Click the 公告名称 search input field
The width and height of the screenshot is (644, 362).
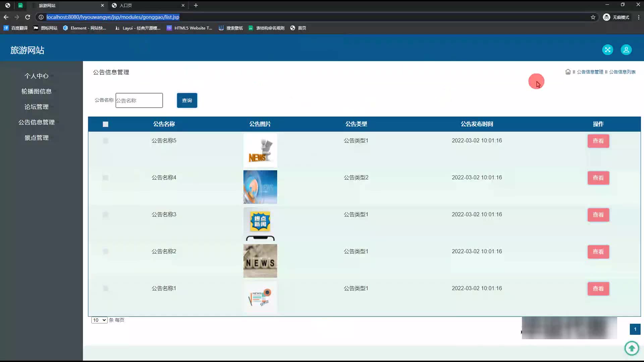[x=139, y=101]
